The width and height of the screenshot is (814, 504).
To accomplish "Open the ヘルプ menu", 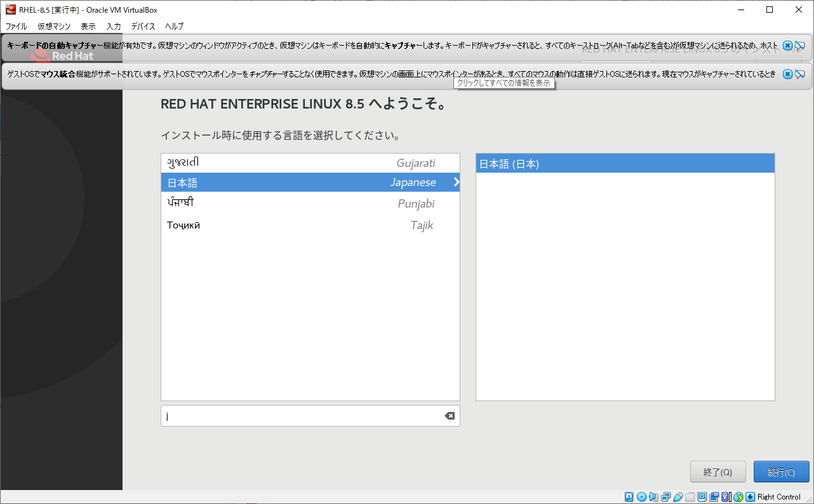I will (174, 27).
